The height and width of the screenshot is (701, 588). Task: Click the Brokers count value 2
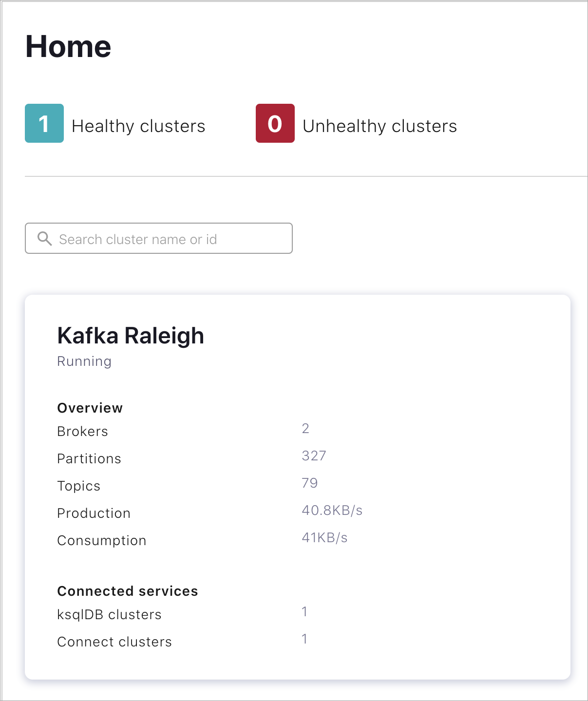(x=305, y=429)
